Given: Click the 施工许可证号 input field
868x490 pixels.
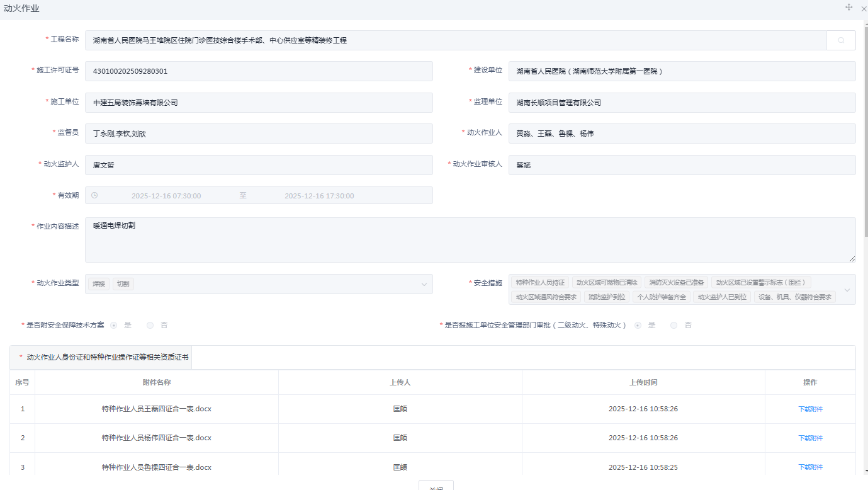Looking at the screenshot, I should [x=259, y=71].
